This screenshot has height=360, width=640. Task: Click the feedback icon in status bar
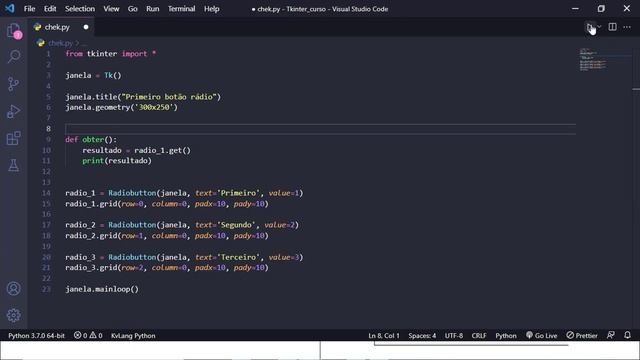tap(611, 335)
